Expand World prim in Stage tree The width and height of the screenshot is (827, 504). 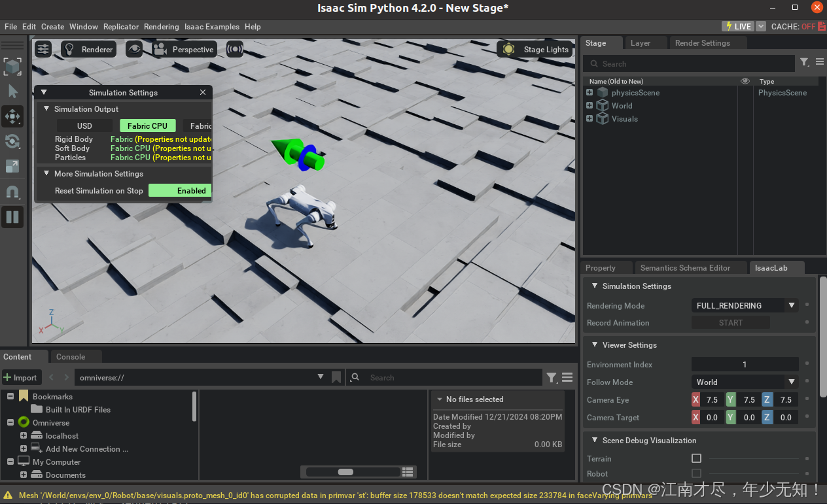[x=589, y=106]
